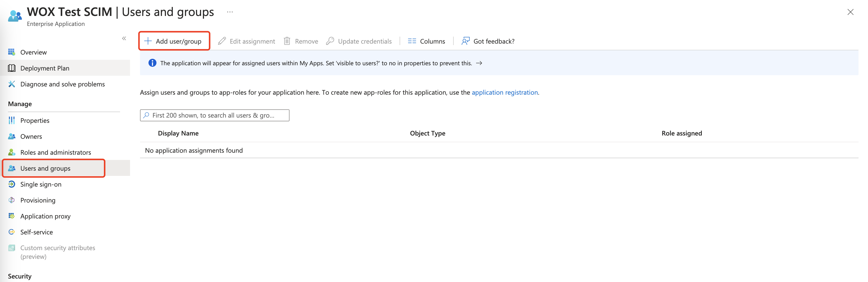This screenshot has width=868, height=282.
Task: Click 'No application assignments found' row
Action: coord(499,150)
